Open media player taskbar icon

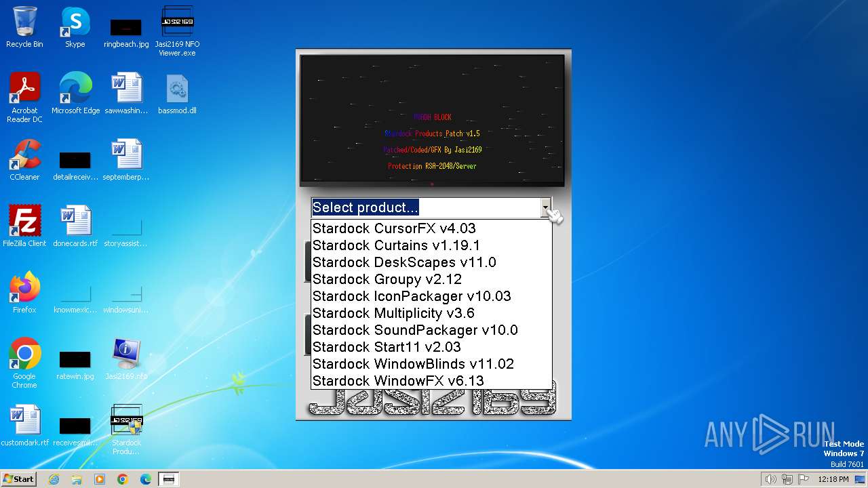pos(100,479)
